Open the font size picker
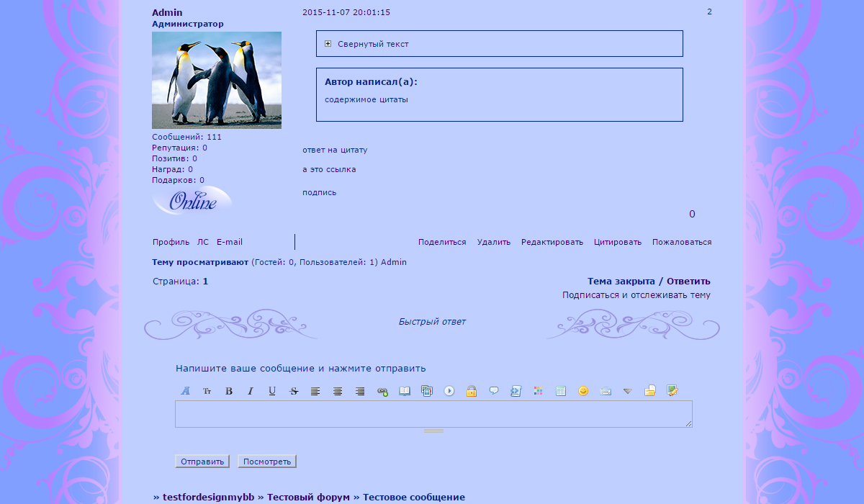 point(207,391)
